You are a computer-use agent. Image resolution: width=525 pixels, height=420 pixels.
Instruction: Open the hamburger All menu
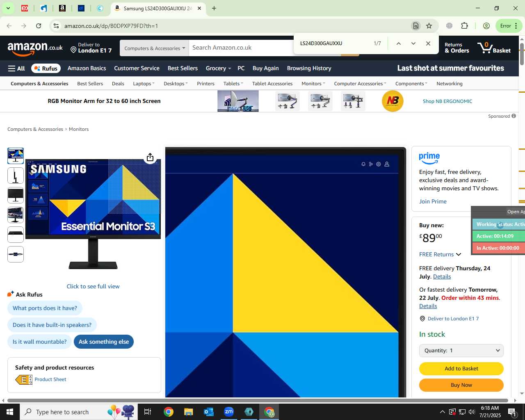point(16,68)
